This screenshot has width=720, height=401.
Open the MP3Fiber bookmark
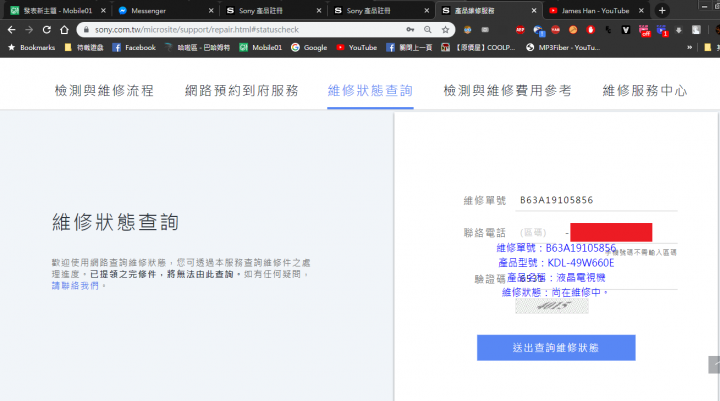563,47
